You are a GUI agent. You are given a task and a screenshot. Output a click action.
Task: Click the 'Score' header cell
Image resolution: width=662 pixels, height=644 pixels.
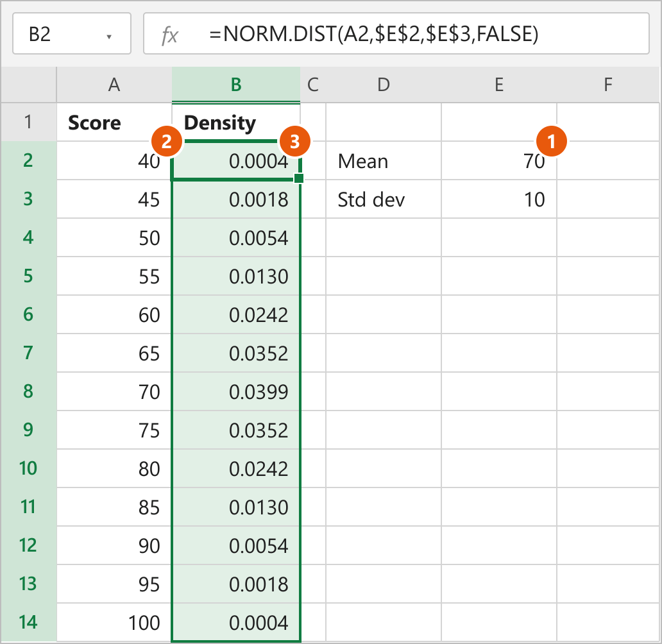point(114,122)
